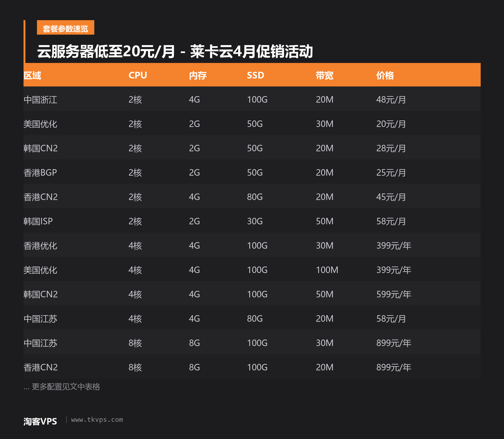Viewport: 504px width, 439px height.
Task: Click the 50M bandwidth in 韩国ISP row
Action: tap(325, 221)
